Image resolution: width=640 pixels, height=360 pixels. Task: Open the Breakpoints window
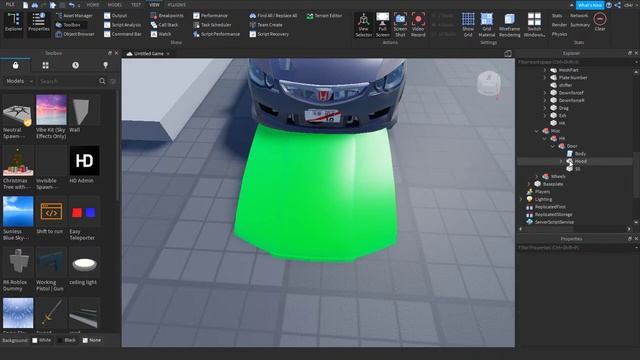[167, 16]
